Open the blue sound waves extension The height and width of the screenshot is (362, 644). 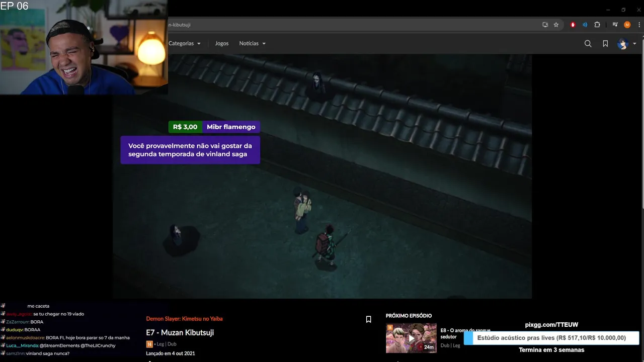pos(585,25)
